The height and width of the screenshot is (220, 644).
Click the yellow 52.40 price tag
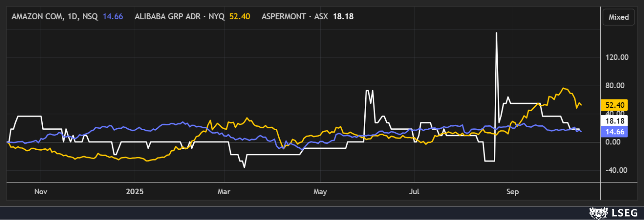click(x=614, y=105)
